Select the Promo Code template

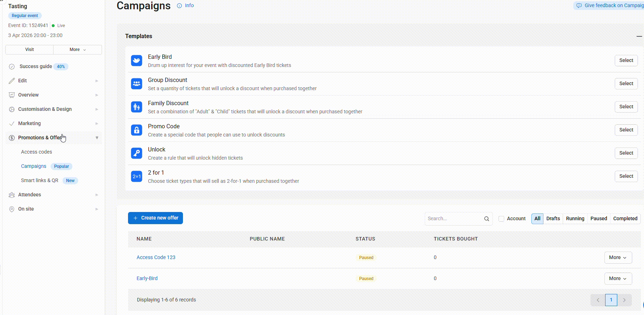coord(626,130)
